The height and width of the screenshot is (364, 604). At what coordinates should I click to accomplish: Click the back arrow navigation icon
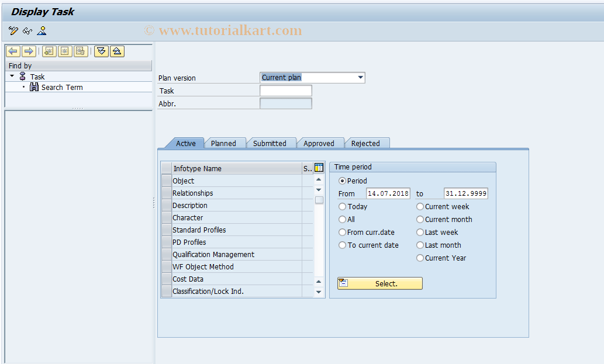[12, 51]
